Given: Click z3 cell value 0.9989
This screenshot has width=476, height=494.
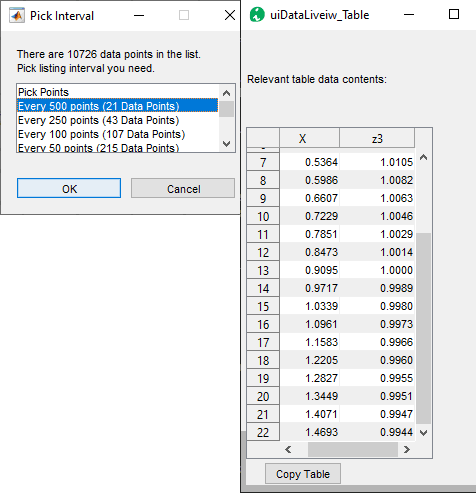Looking at the screenshot, I should coord(377,288).
